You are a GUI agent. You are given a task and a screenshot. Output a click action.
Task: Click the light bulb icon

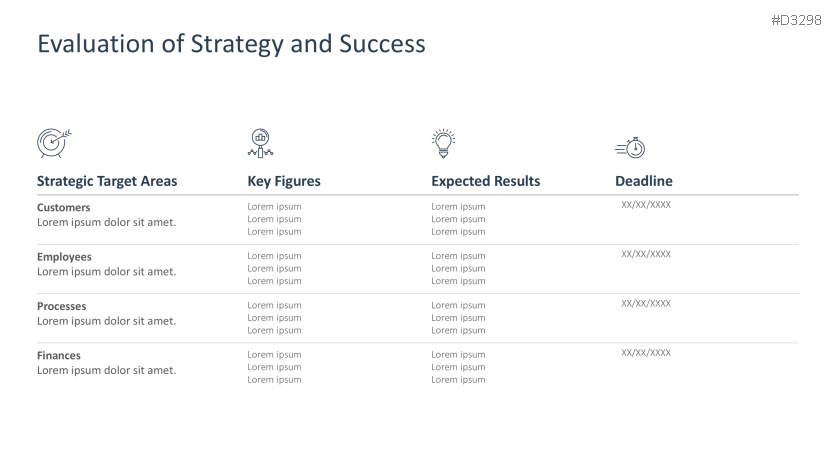[442, 143]
